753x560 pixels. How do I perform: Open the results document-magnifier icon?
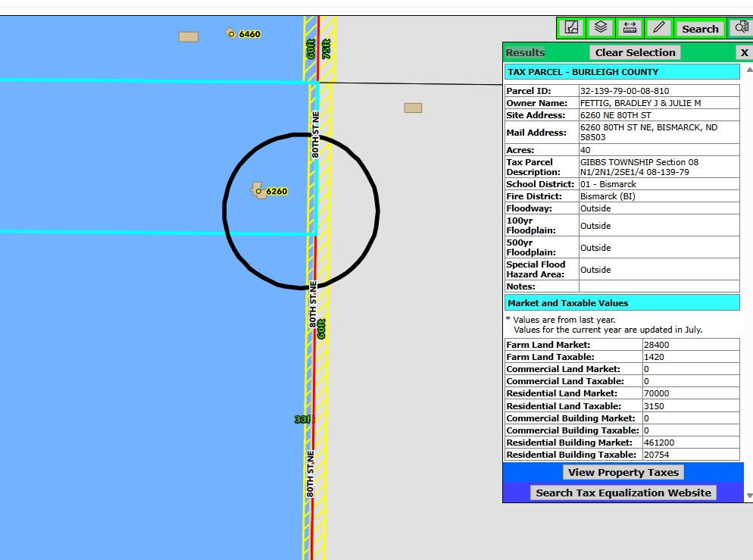pyautogui.click(x=741, y=28)
